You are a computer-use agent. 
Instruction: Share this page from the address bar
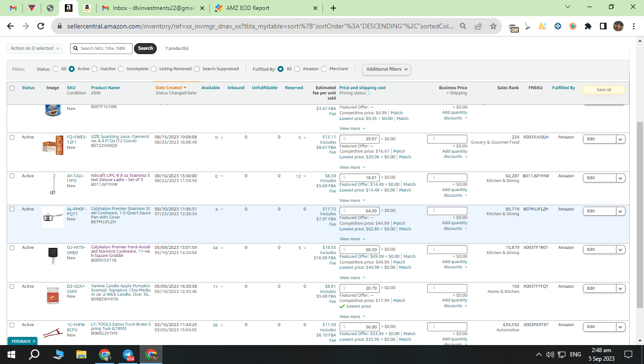[478, 27]
